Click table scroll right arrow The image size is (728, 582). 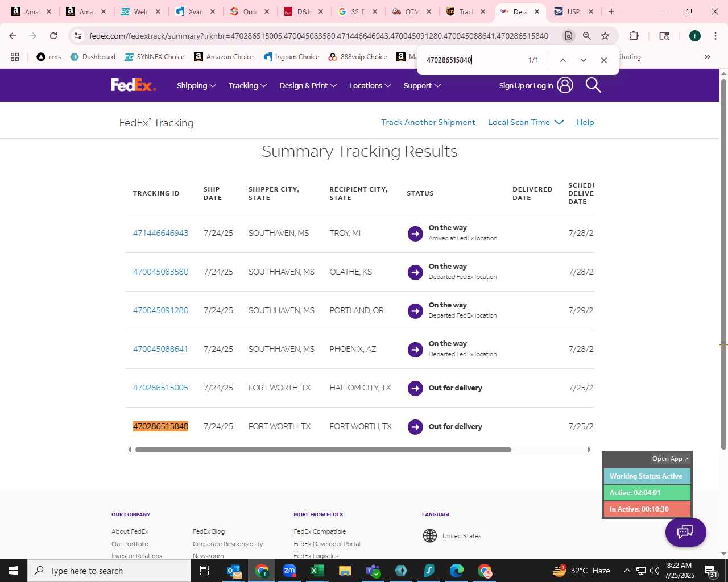coord(589,450)
